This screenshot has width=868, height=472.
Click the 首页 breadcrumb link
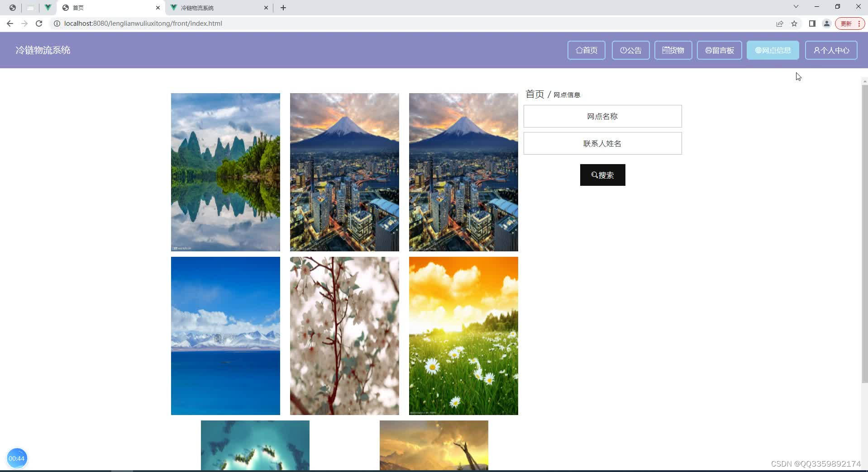click(x=535, y=94)
